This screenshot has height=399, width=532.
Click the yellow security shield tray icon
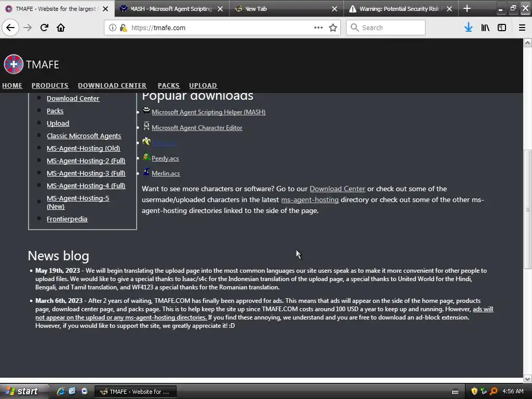click(x=474, y=391)
